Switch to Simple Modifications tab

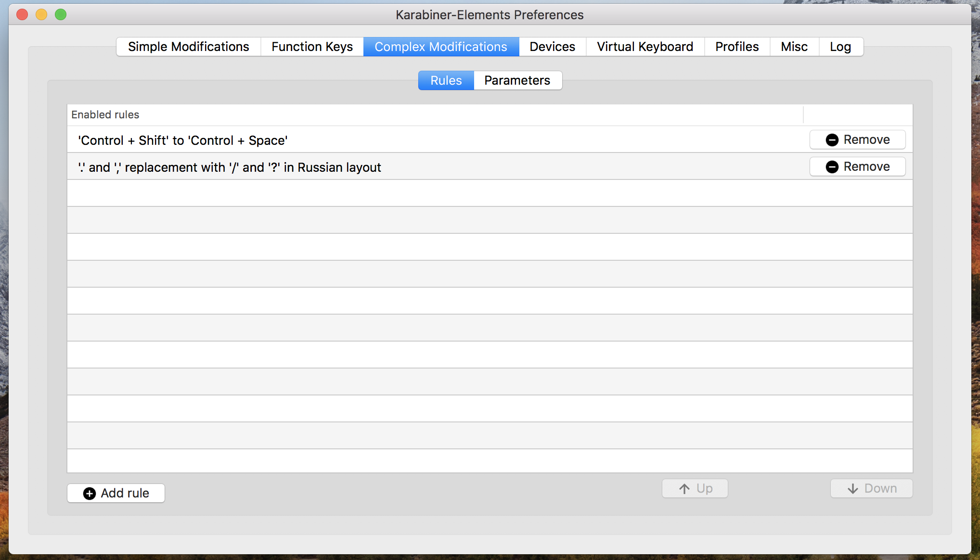point(189,47)
